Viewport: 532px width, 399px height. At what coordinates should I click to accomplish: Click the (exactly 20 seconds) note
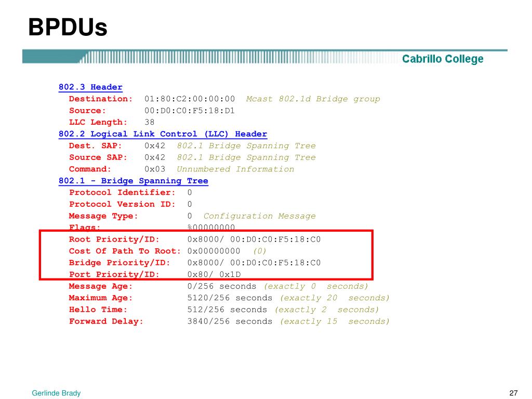coord(335,298)
